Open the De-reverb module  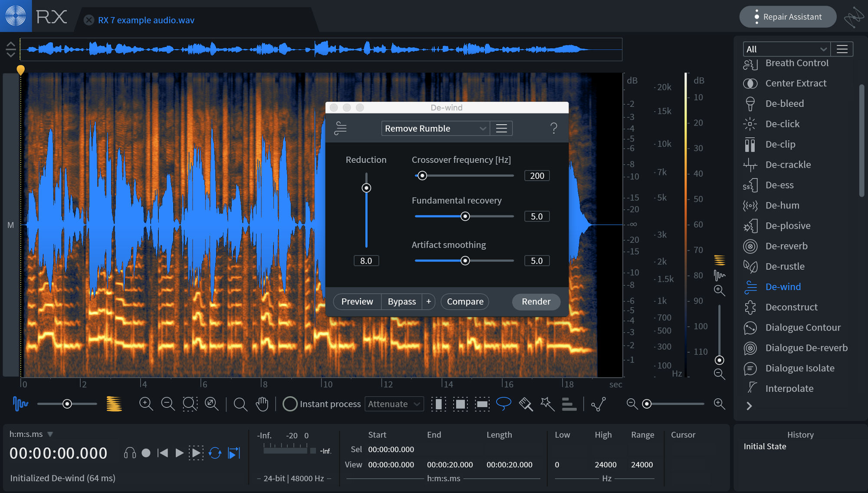[786, 246]
